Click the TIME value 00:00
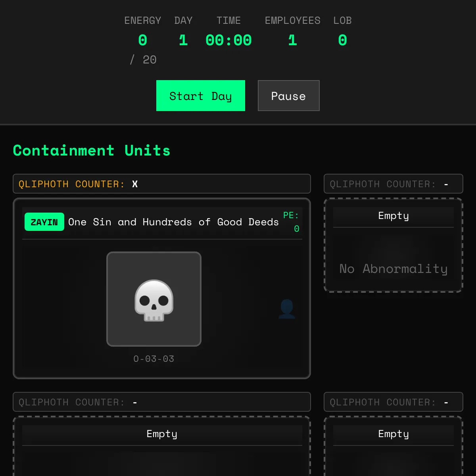 228,40
